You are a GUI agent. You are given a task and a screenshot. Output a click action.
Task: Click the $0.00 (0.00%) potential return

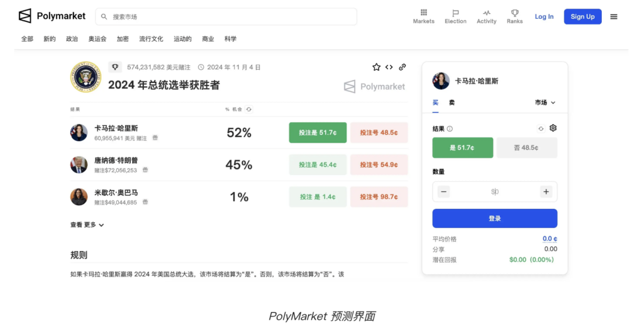[531, 260]
